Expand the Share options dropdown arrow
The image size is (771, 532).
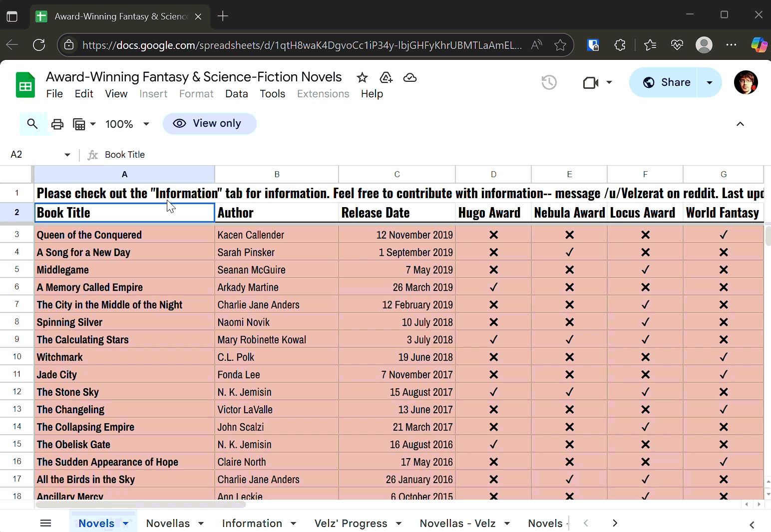[710, 82]
